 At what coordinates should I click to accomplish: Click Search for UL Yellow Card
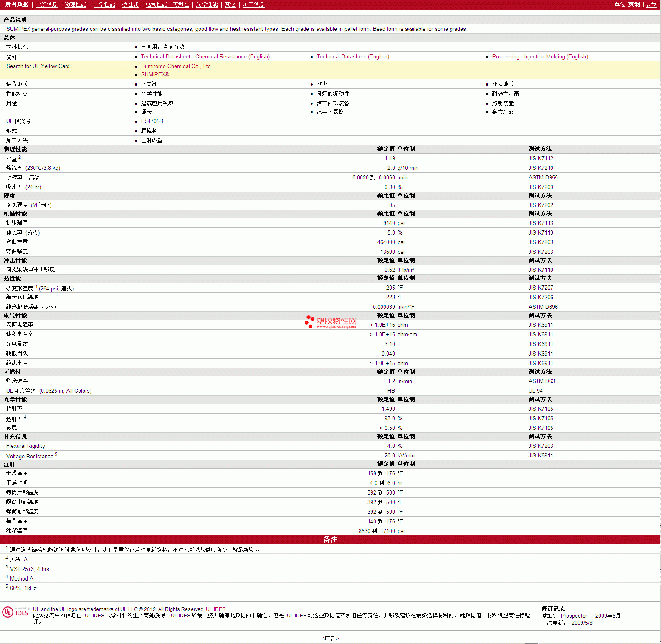click(x=38, y=66)
